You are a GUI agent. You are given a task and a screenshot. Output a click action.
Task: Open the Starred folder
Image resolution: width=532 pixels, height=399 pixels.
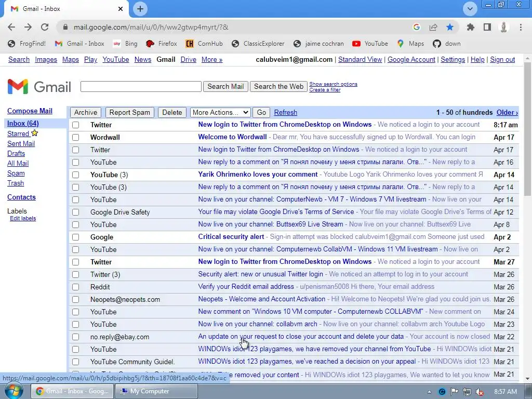tap(18, 134)
